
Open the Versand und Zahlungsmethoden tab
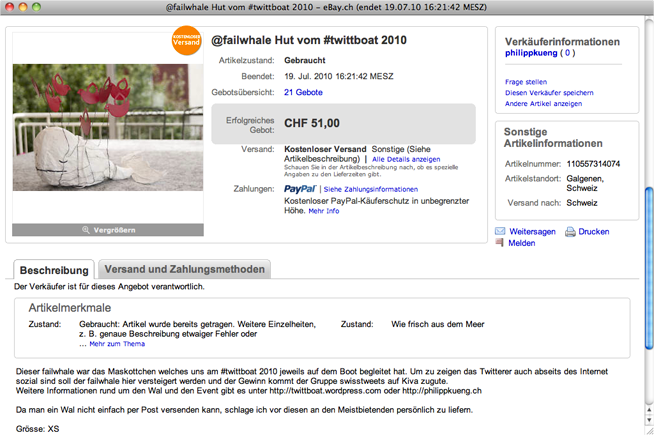[185, 269]
